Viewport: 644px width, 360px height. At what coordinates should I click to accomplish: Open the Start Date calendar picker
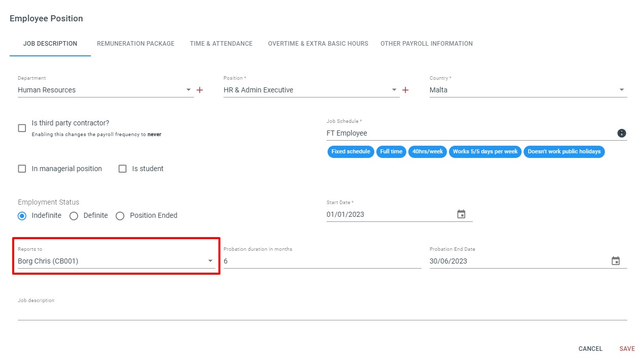[x=461, y=214]
